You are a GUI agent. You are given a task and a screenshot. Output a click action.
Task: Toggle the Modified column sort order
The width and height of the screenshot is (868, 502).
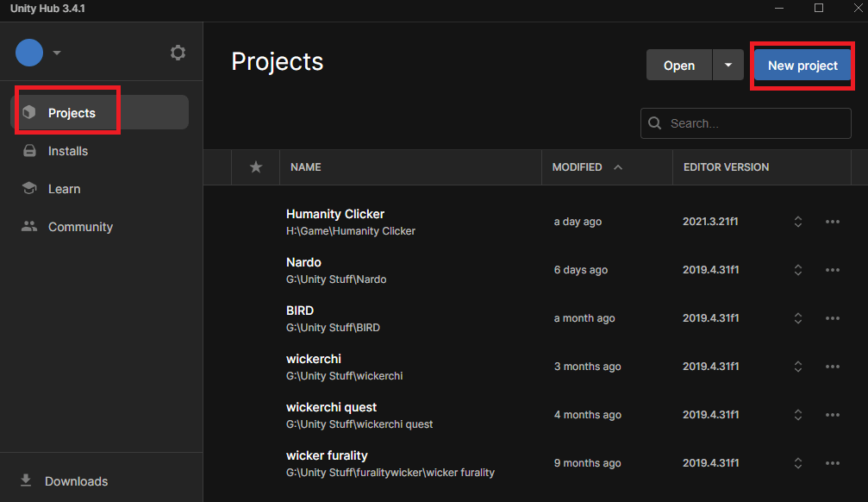click(x=578, y=166)
